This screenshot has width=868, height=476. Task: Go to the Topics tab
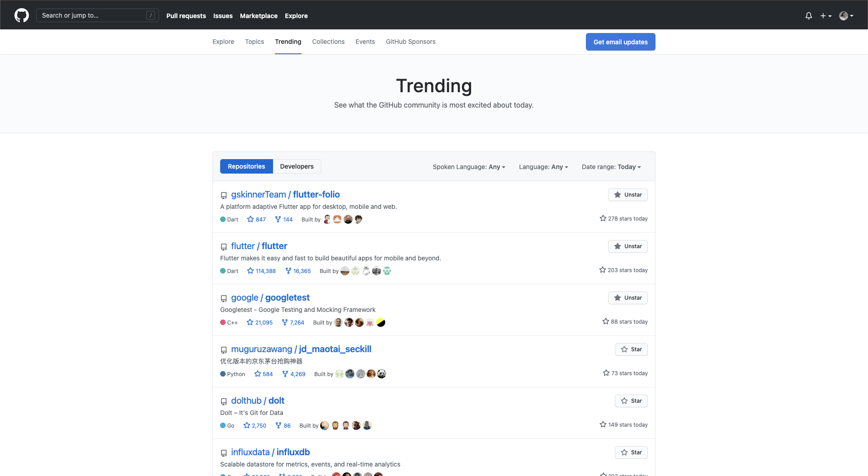click(x=255, y=42)
